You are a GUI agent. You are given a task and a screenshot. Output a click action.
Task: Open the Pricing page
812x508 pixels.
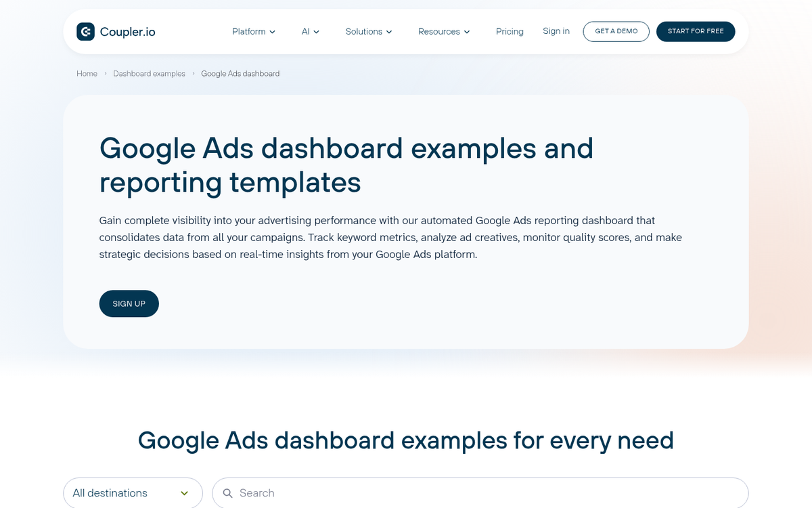(510, 31)
